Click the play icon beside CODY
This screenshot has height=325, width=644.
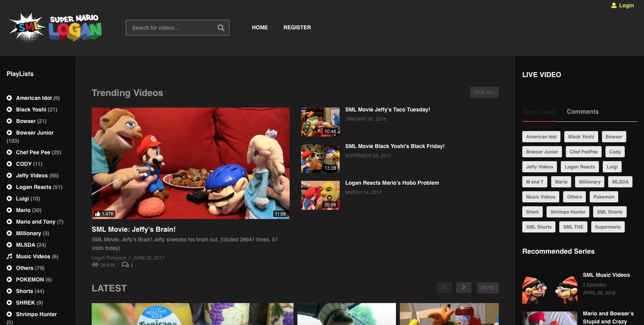tap(9, 164)
